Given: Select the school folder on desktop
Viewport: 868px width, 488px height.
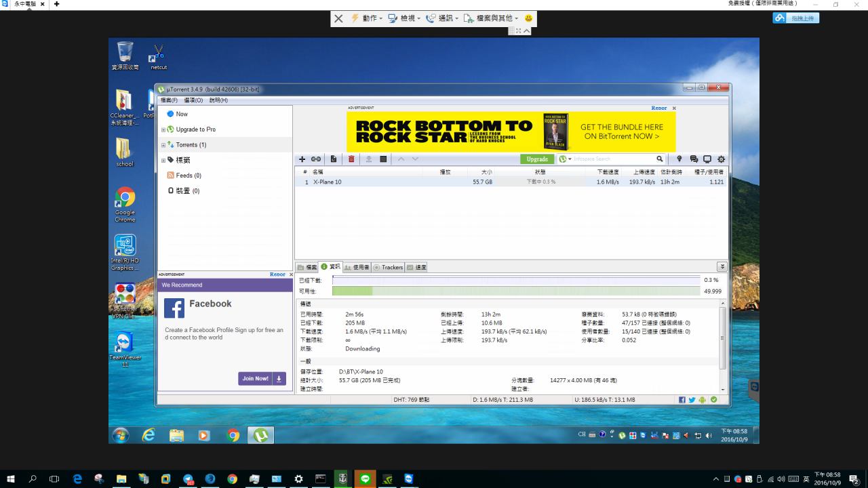Looking at the screenshot, I should 125,152.
